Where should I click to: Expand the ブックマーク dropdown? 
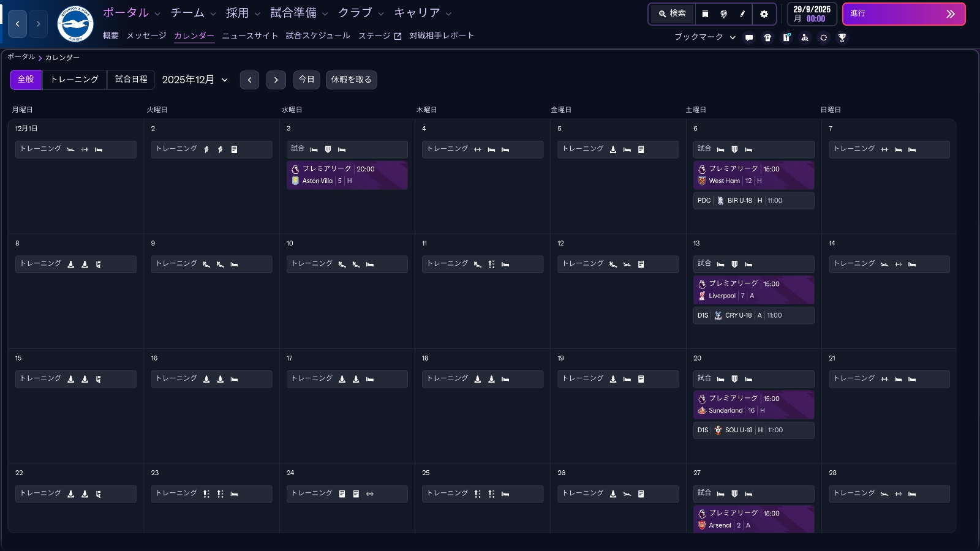point(703,37)
